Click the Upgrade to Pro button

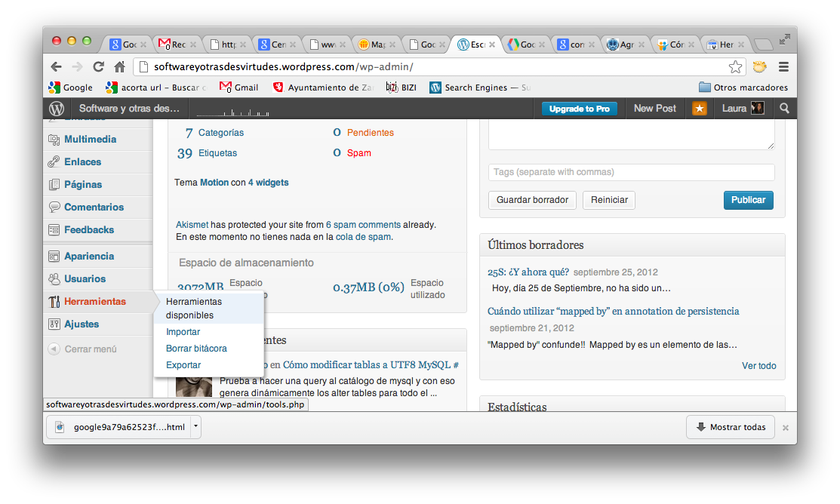pos(579,109)
